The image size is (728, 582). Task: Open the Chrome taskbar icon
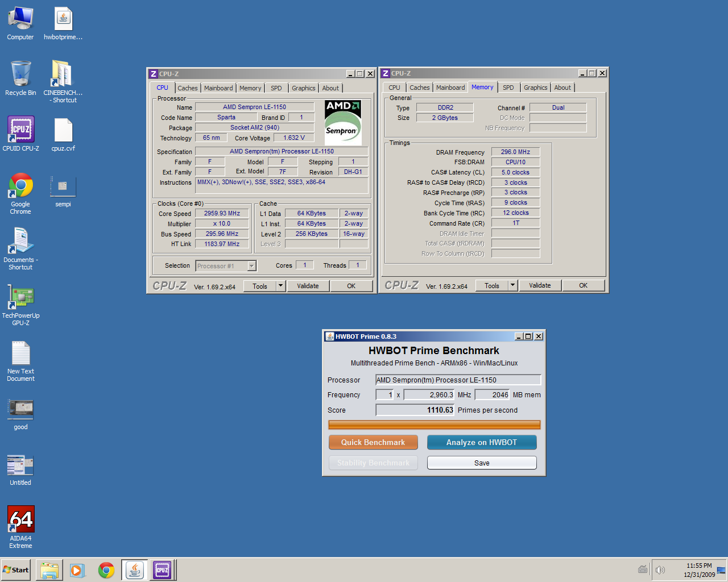click(x=106, y=570)
